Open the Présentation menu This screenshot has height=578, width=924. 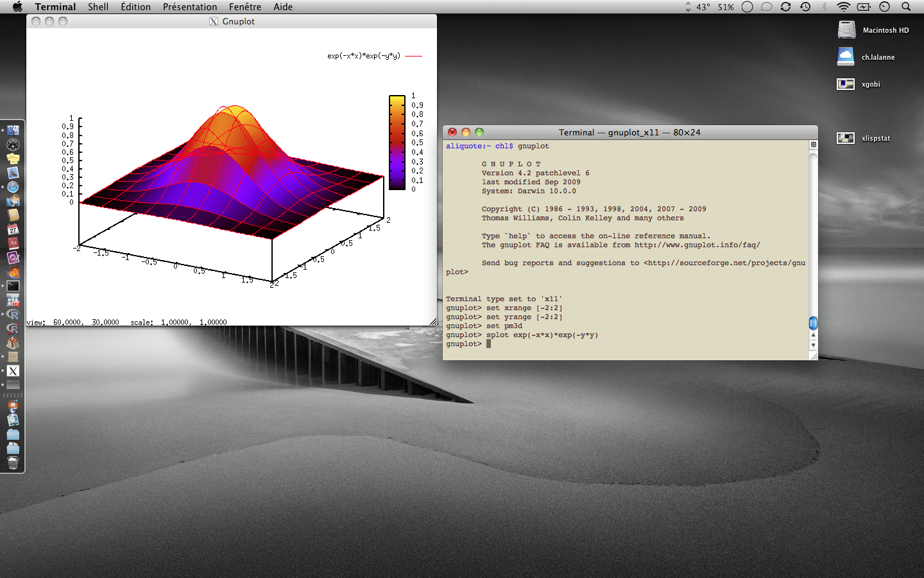(190, 7)
